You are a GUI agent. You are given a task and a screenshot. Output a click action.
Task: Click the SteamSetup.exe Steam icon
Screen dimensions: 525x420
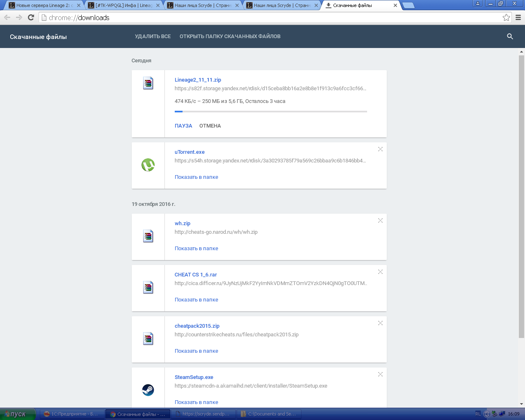click(x=148, y=390)
